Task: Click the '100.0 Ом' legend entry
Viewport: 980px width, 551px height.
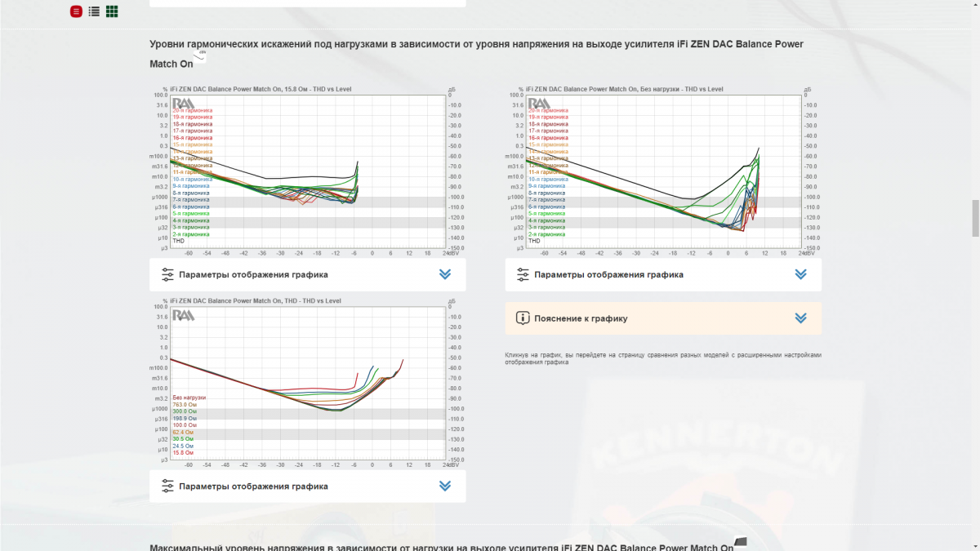Action: tap(185, 425)
